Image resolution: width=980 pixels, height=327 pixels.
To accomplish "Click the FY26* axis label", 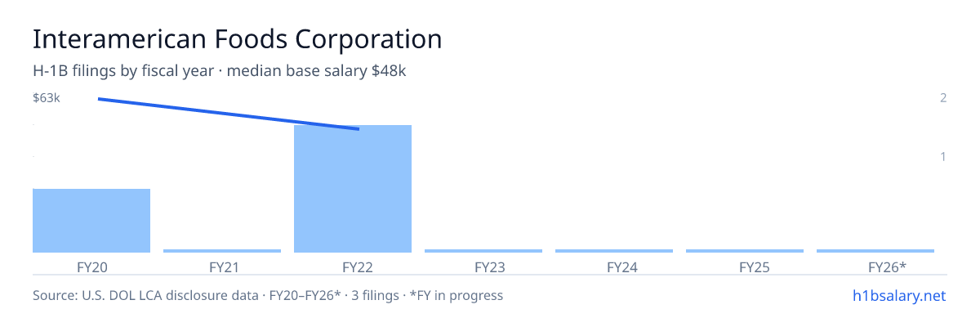I will pos(875,267).
